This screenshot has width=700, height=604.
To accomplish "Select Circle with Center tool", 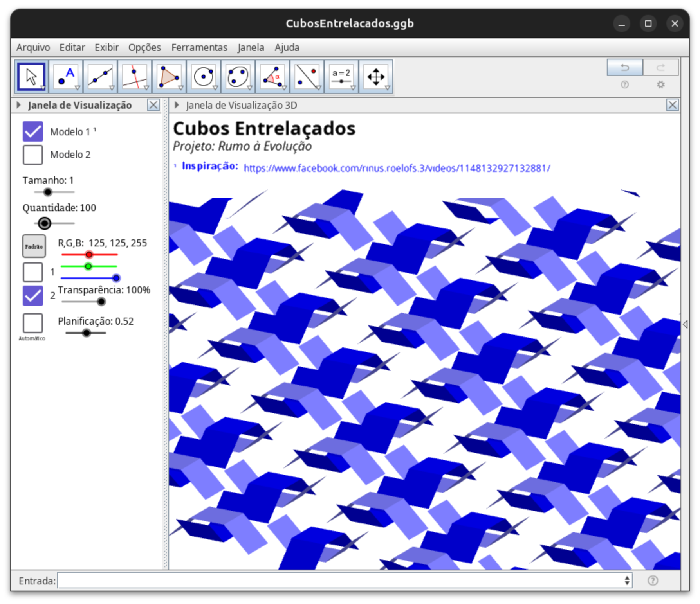I will (204, 77).
